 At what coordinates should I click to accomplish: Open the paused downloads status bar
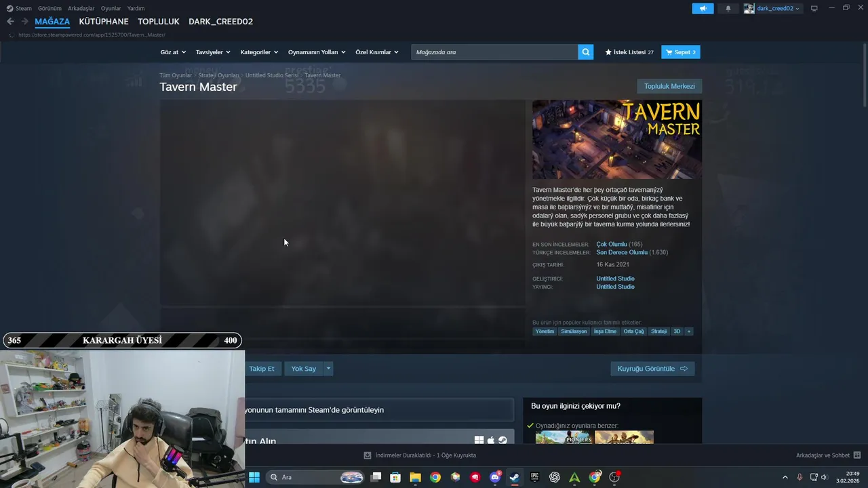tap(420, 455)
